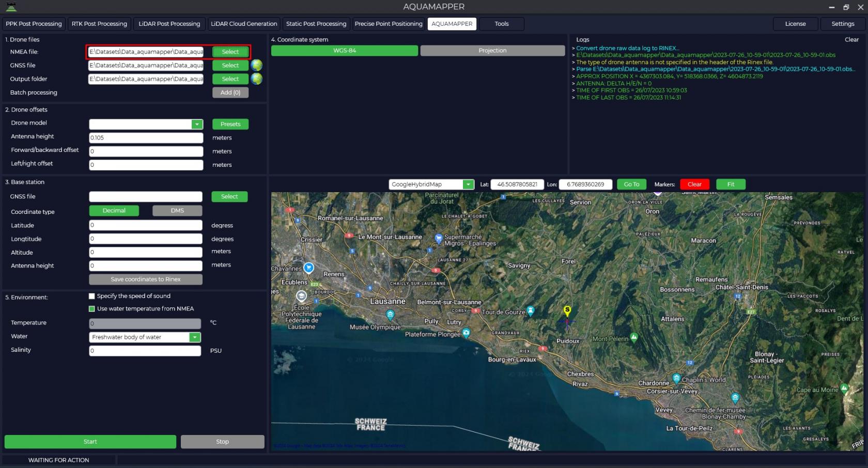This screenshot has height=468, width=868.
Task: Open Static Post Processing tab
Action: click(x=316, y=24)
